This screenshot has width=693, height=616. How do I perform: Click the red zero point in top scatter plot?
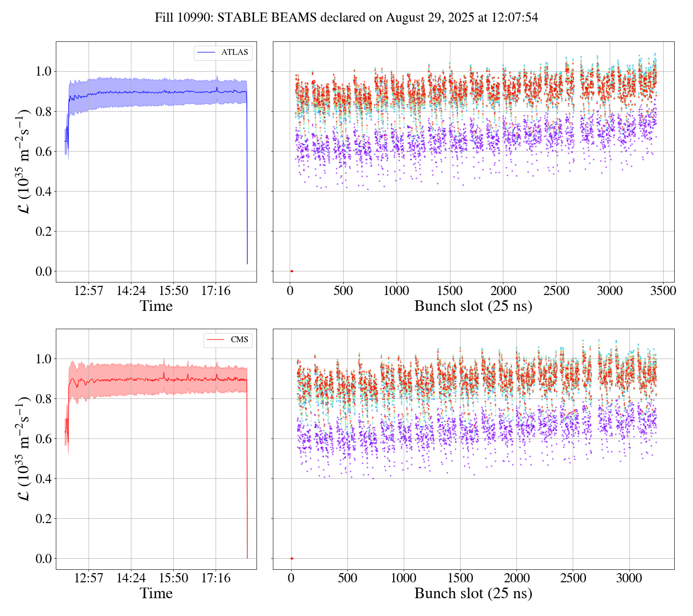click(292, 271)
